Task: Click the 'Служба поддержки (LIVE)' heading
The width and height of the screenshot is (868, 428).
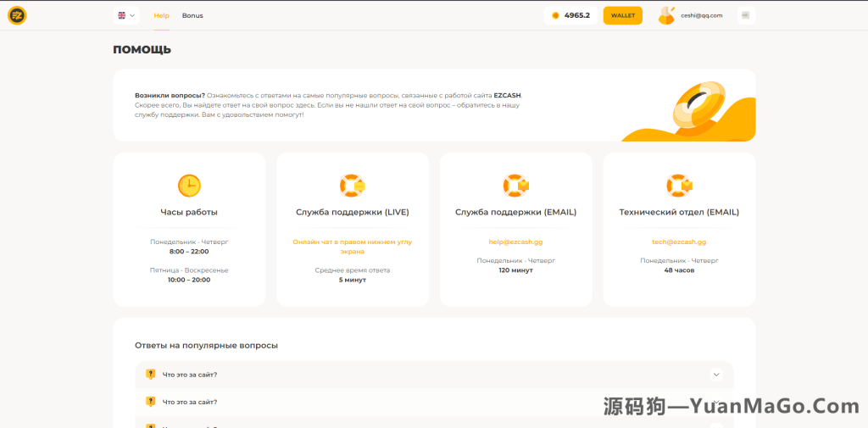Action: click(353, 212)
